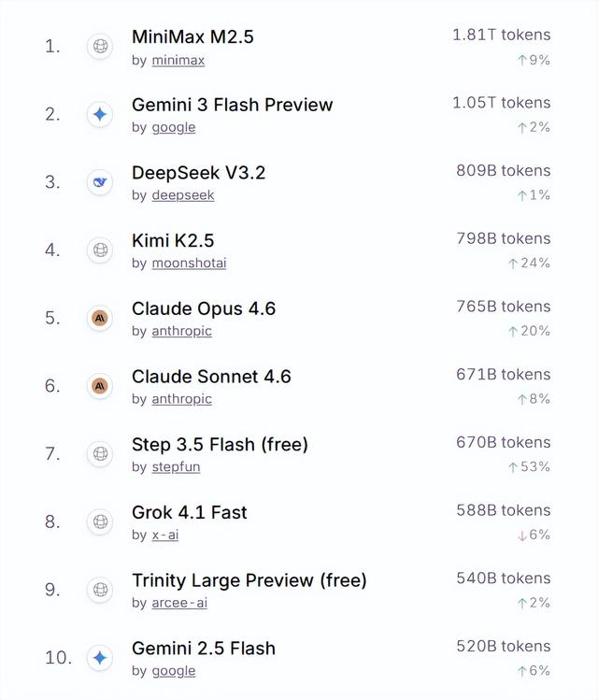598x700 pixels.
Task: Click the Claude Sonnet 4.6 Anthropic icon
Action: point(100,386)
